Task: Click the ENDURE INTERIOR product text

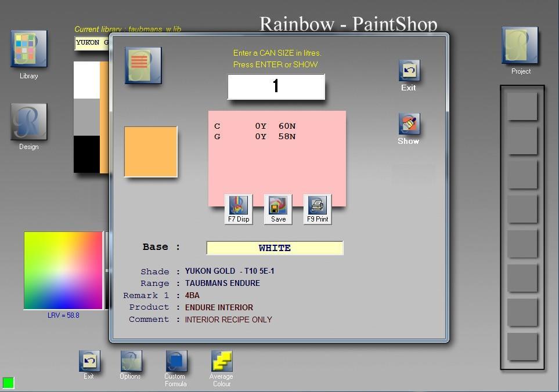Action: click(x=219, y=307)
